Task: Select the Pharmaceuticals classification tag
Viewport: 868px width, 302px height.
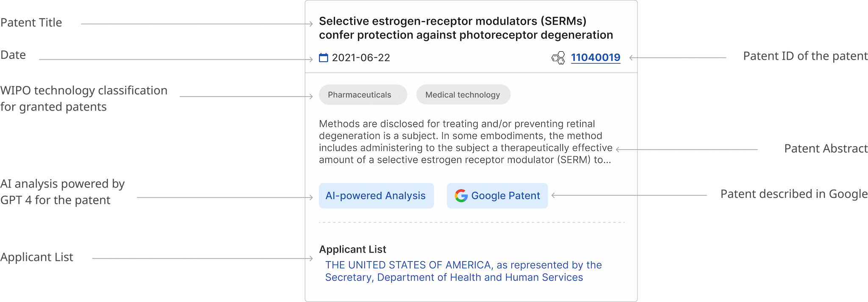Action: 360,95
